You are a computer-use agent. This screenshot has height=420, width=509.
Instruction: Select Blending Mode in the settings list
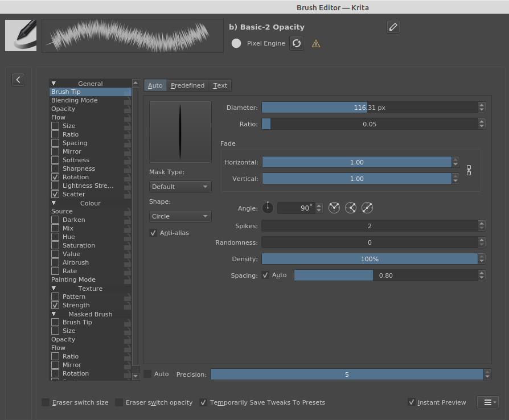pos(75,100)
